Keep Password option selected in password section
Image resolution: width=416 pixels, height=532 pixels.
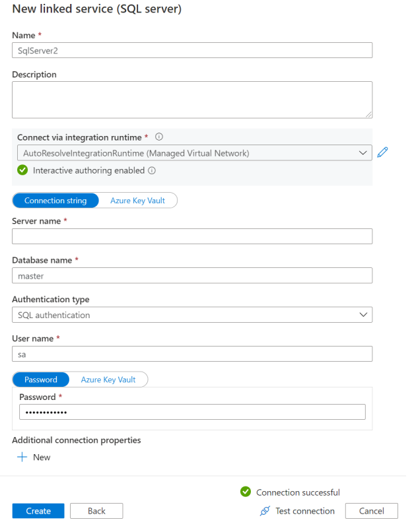pyautogui.click(x=40, y=380)
